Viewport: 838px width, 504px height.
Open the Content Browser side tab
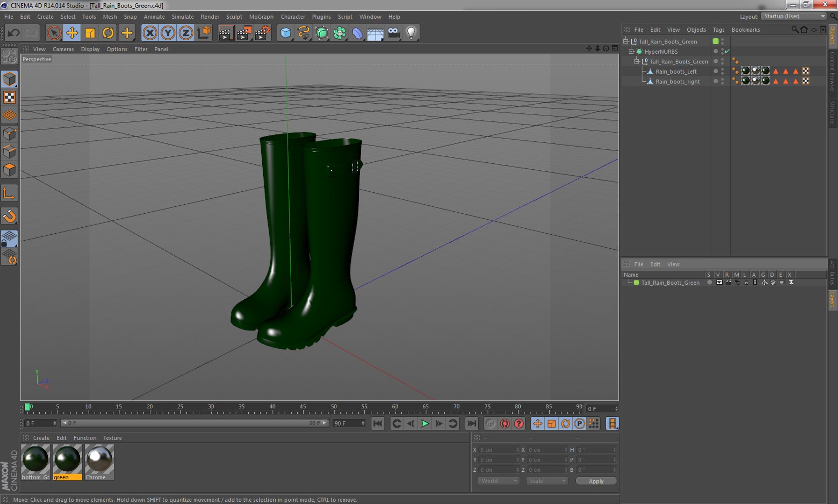832,72
